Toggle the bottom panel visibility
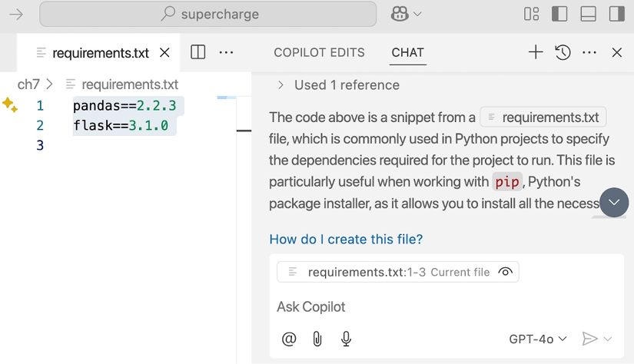Screen dimensions: 634x364 (589, 14)
